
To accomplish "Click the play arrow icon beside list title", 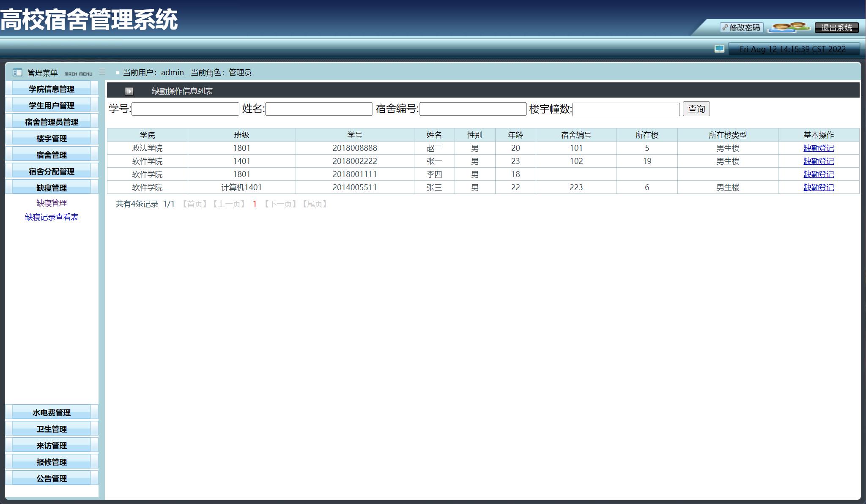I will [129, 91].
